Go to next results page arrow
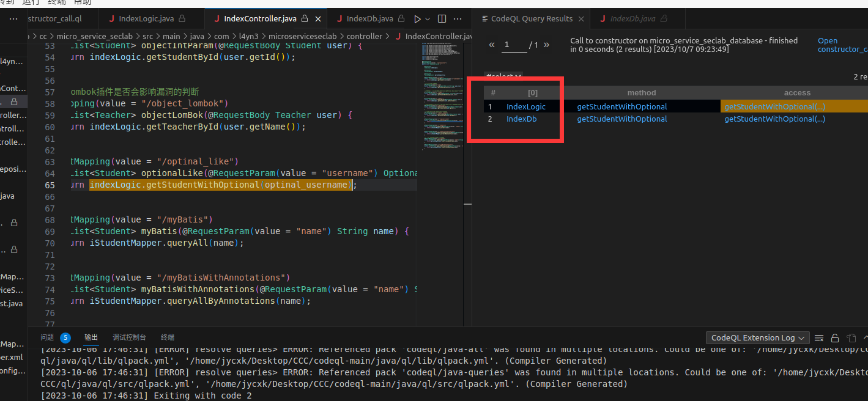868x401 pixels. pyautogui.click(x=546, y=45)
